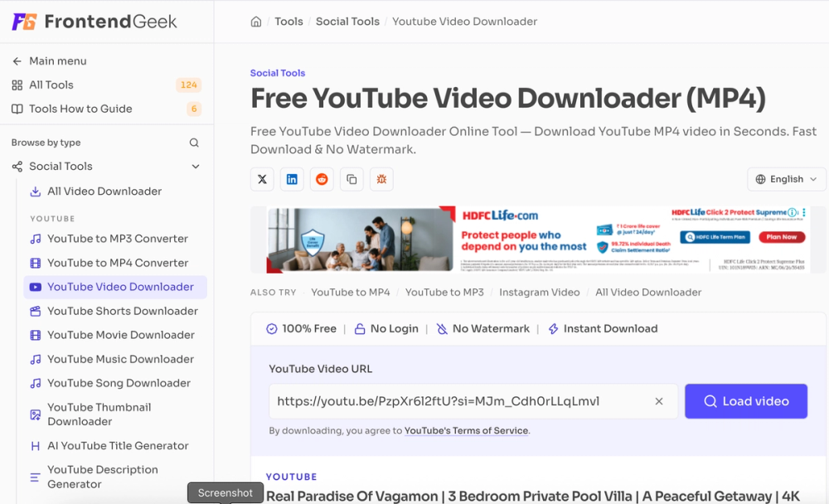The width and height of the screenshot is (829, 504).
Task: Click the ad info icon
Action: click(792, 212)
